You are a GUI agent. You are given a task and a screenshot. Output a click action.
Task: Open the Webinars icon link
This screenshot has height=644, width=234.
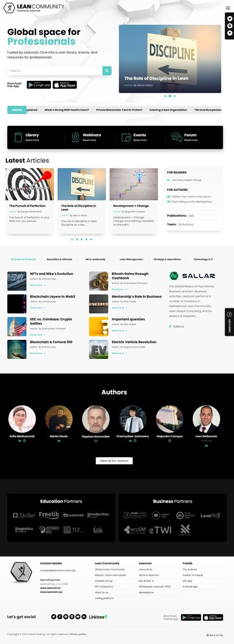76,137
